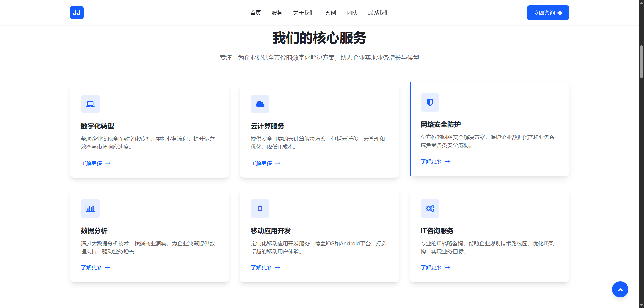
Task: Click 了解更多 under 云计算服务
Action: pos(265,163)
